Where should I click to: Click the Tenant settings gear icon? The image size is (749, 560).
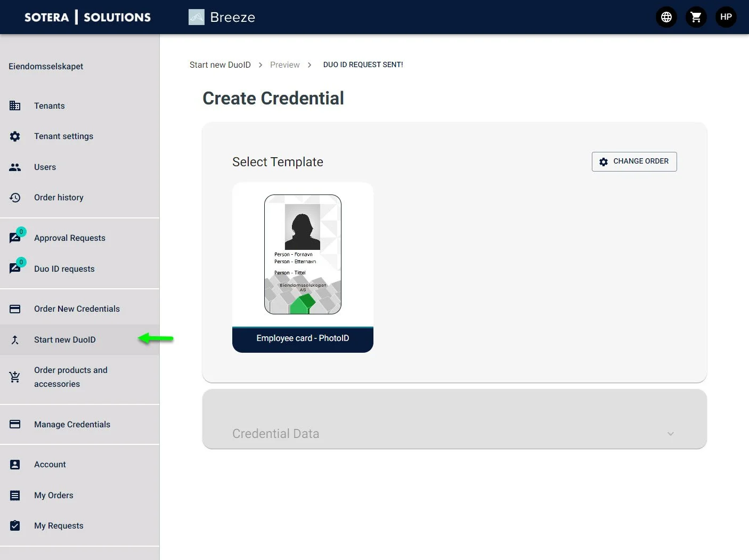click(15, 136)
